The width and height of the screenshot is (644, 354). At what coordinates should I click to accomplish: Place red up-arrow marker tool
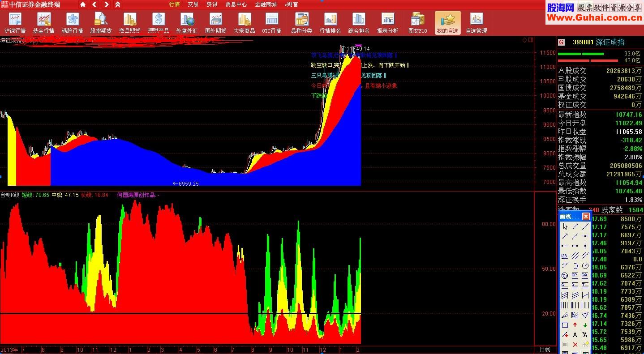[575, 325]
